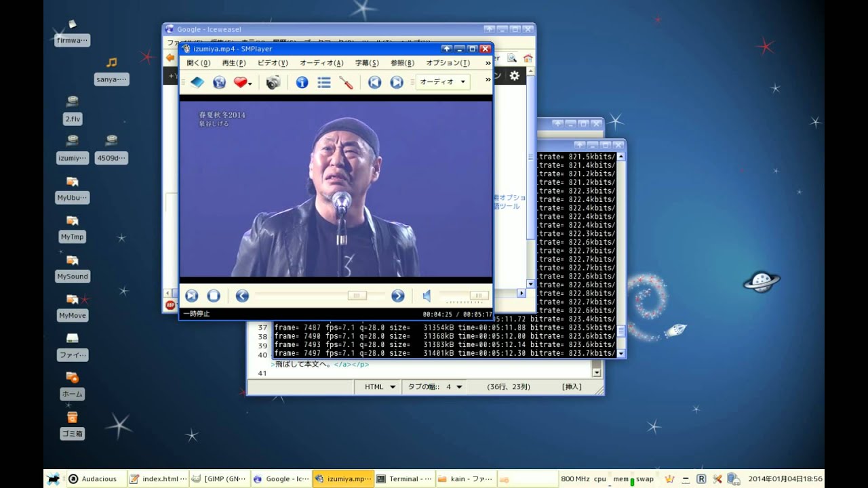
Task: Click the tray R icon
Action: click(x=701, y=479)
